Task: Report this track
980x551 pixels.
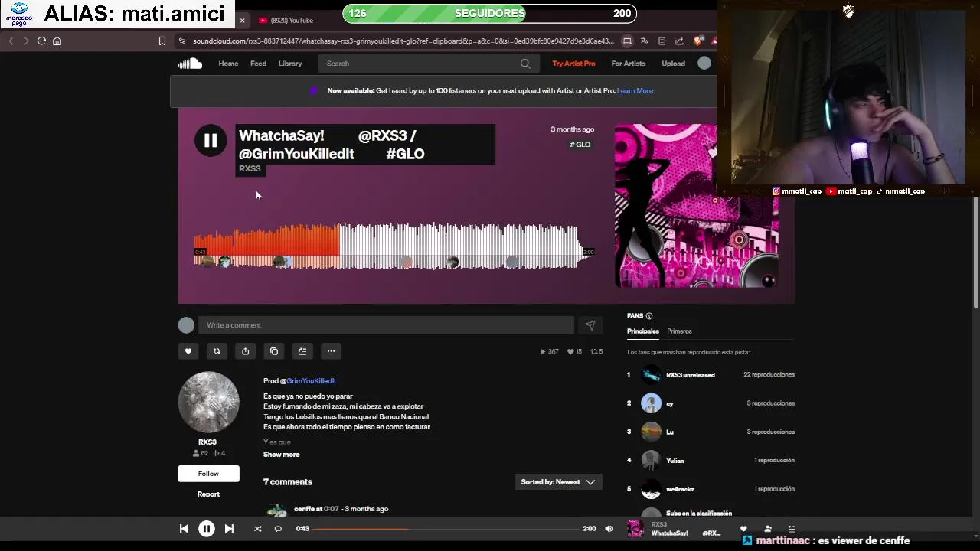Action: [x=208, y=494]
